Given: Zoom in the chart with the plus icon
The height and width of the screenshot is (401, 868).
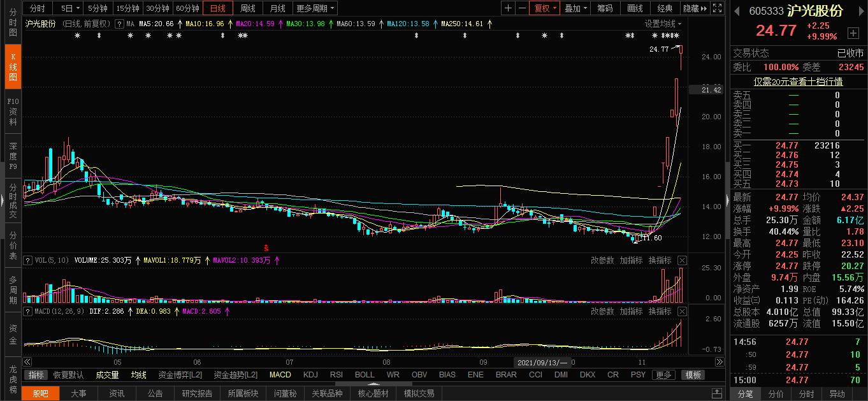Looking at the screenshot, I should click(508, 8).
